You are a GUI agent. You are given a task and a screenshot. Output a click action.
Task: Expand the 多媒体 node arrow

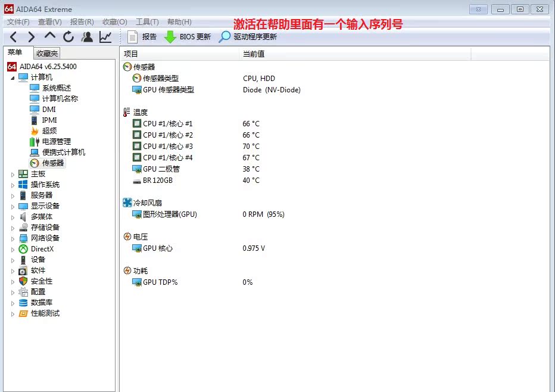(13, 217)
